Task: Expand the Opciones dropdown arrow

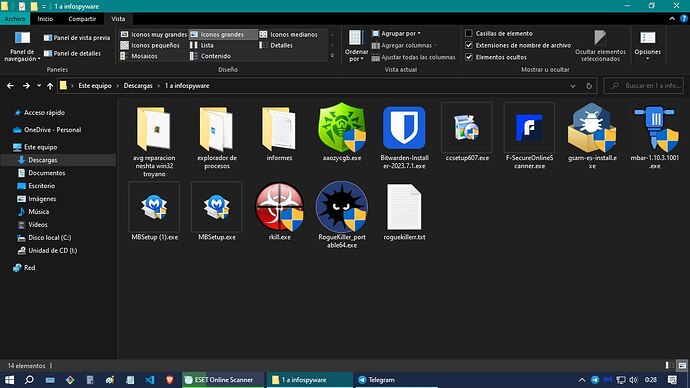Action: click(x=647, y=58)
